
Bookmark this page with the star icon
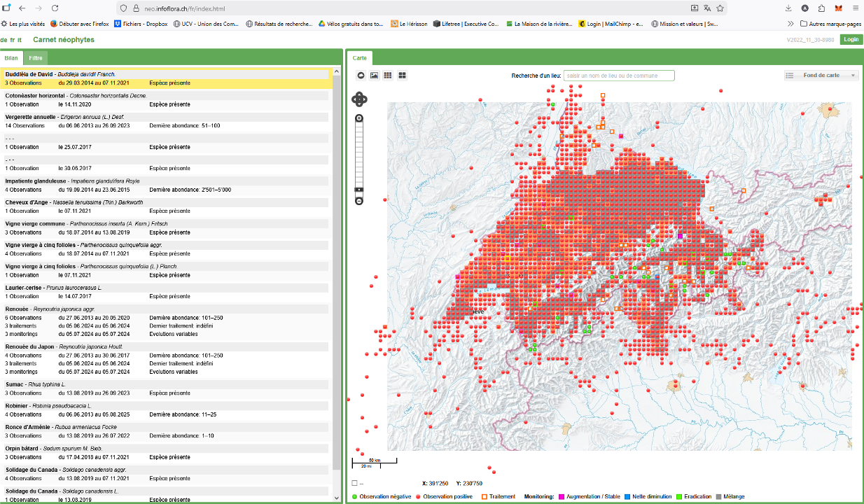pyautogui.click(x=720, y=8)
